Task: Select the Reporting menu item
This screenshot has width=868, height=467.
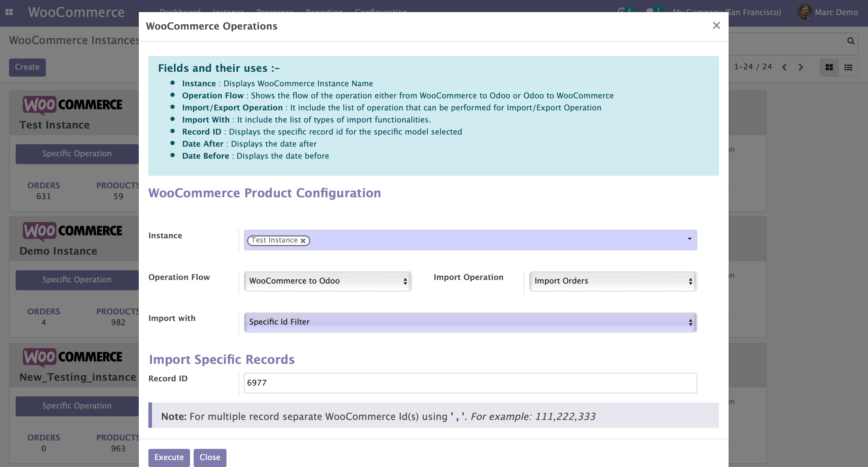Action: click(324, 12)
